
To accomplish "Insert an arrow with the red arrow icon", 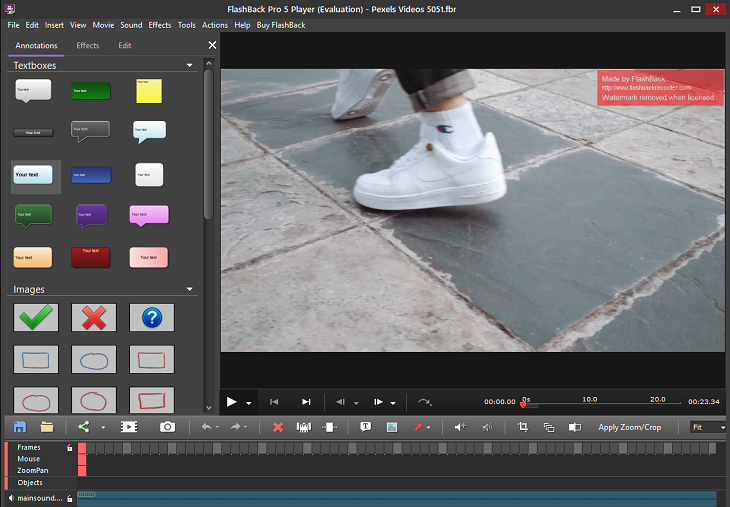I will (x=418, y=427).
